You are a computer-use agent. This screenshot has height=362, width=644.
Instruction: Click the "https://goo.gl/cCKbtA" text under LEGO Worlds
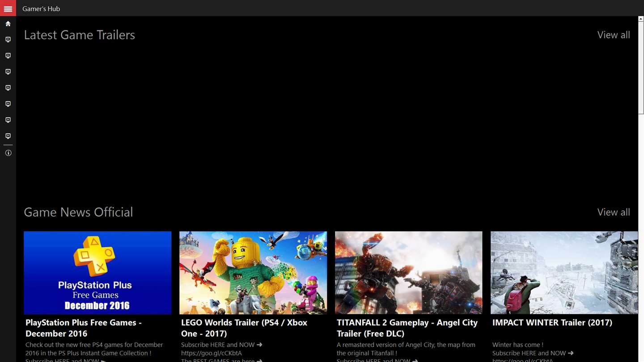tap(212, 353)
